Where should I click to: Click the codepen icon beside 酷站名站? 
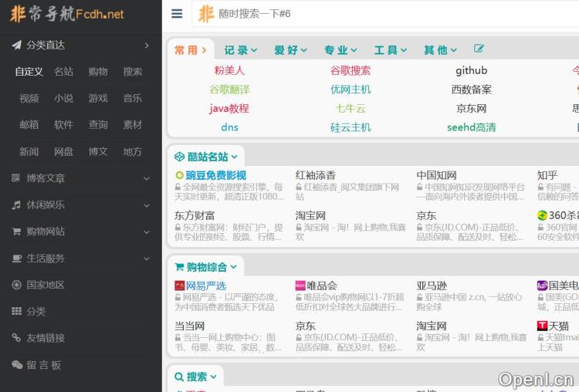pos(179,157)
